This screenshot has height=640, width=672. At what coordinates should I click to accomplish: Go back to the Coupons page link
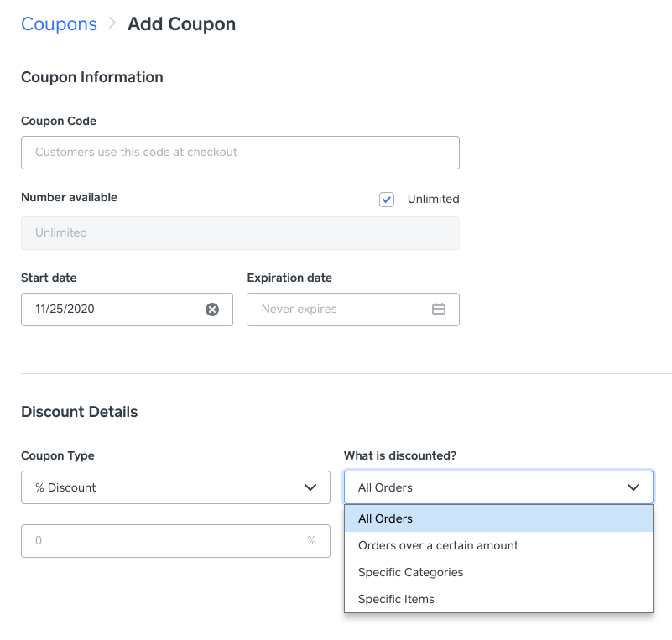[59, 24]
